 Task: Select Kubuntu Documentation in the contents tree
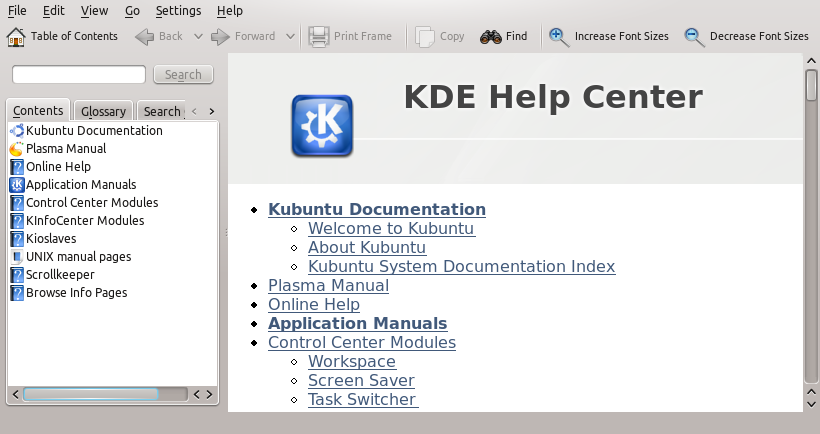click(x=94, y=131)
